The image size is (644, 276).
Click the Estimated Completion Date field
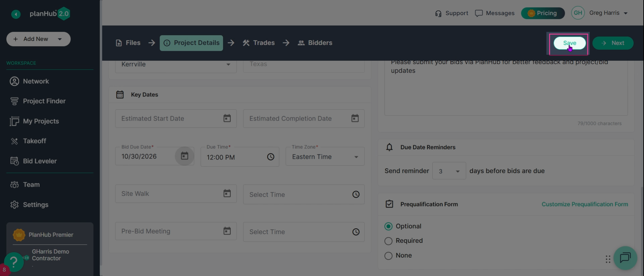[x=304, y=119]
